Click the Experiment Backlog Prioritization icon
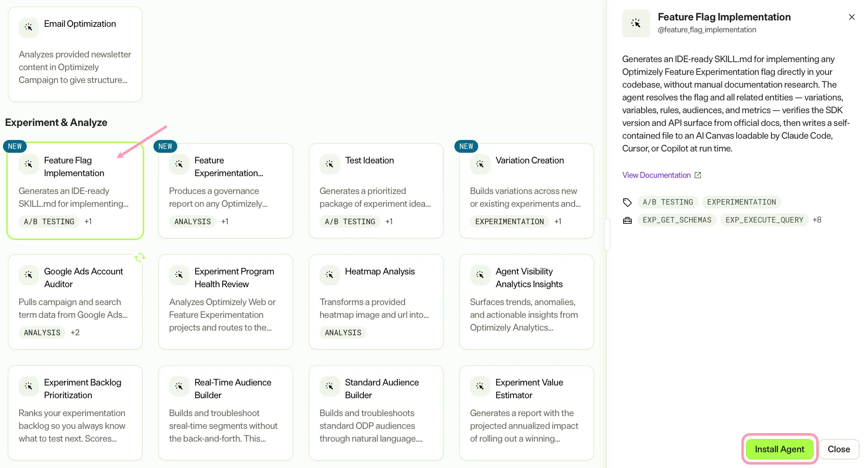Image resolution: width=868 pixels, height=468 pixels. pyautogui.click(x=28, y=386)
